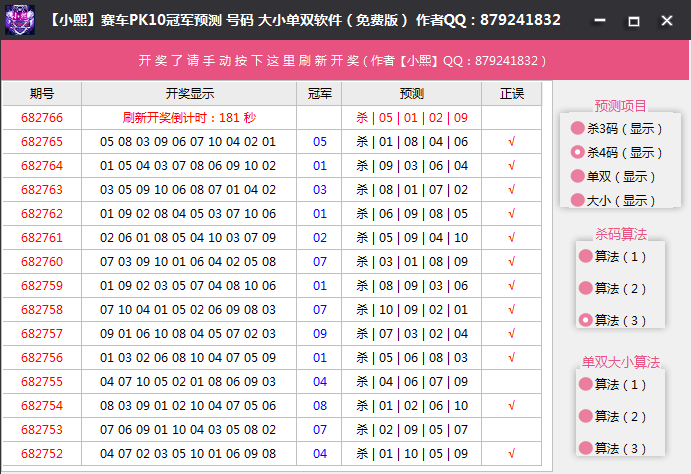Viewport: 691px width, 474px height.
Task: Click the app logo icon in title bar
Action: click(20, 20)
